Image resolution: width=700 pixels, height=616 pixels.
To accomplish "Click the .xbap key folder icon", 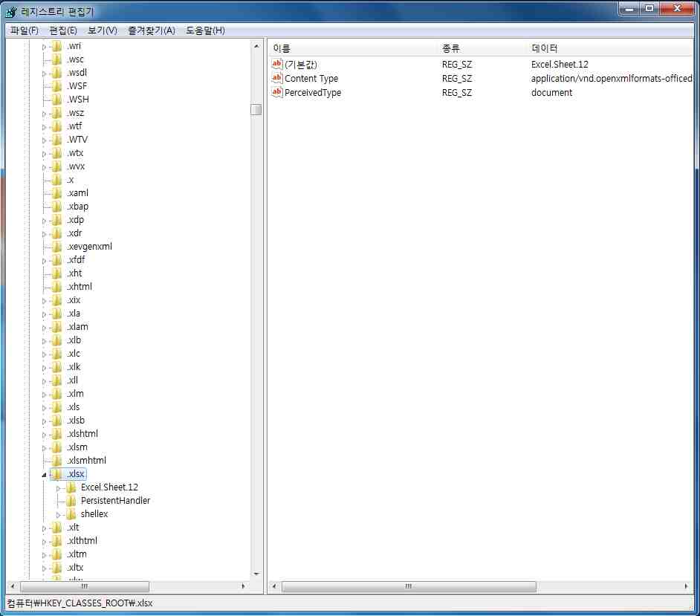I will (56, 207).
